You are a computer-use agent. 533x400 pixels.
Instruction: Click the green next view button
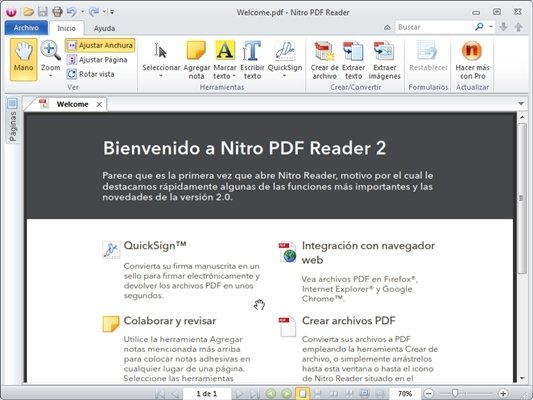[x=287, y=394]
